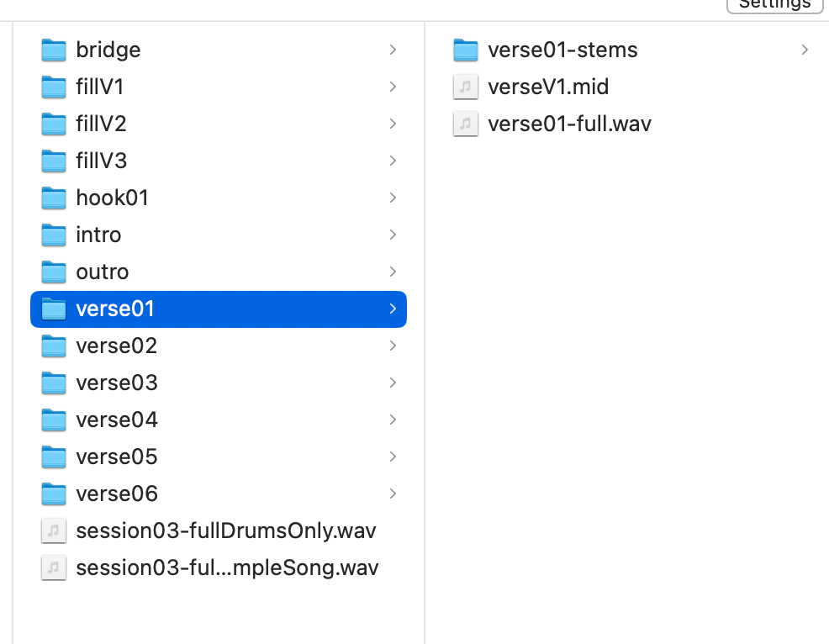Click the verse01-stems folder icon
Screen dimensions: 829x644
[x=466, y=50]
